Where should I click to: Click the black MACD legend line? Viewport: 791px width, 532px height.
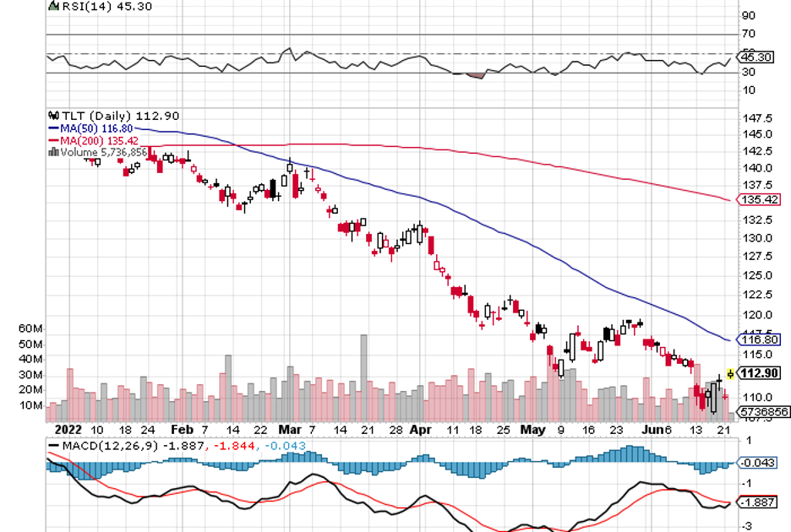[x=53, y=446]
